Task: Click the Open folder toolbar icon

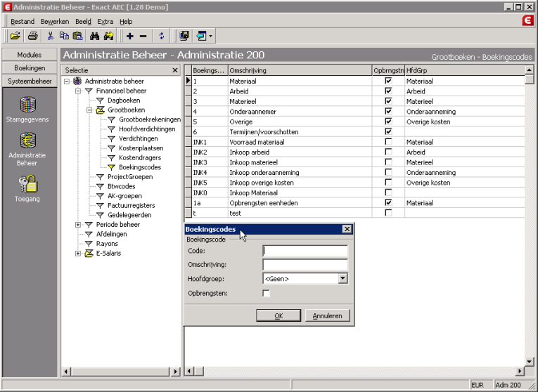Action: pos(15,36)
